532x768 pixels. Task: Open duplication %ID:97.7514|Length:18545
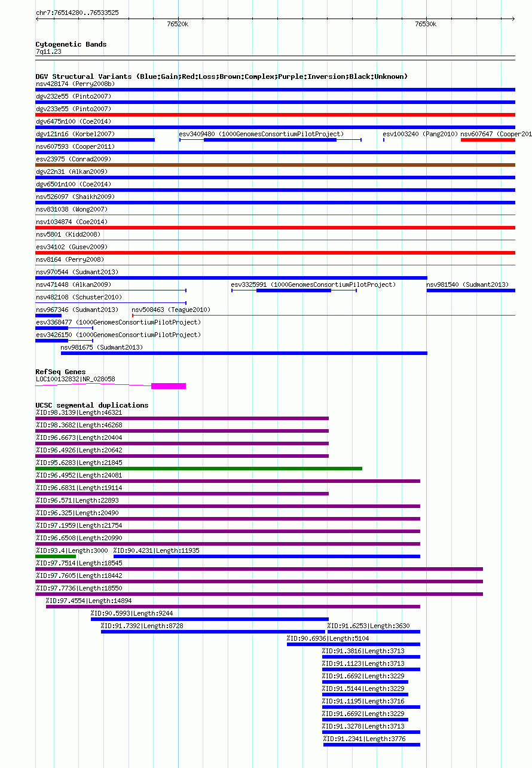click(79, 563)
